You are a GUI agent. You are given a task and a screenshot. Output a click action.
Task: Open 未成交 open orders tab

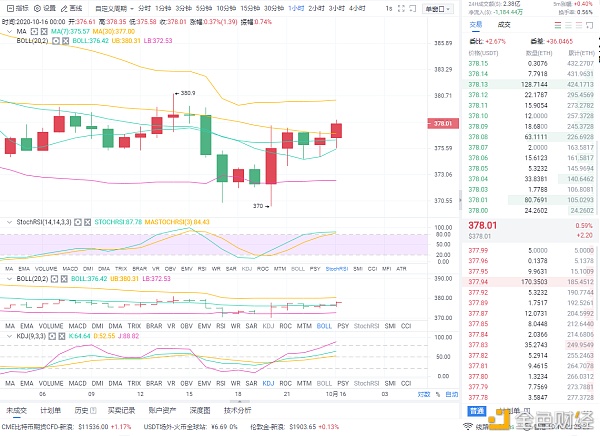pos(16,410)
